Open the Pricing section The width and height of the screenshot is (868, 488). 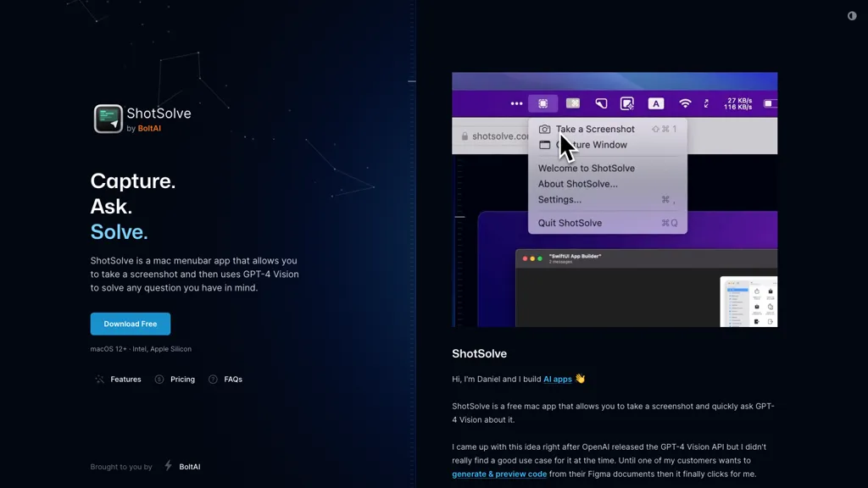183,380
